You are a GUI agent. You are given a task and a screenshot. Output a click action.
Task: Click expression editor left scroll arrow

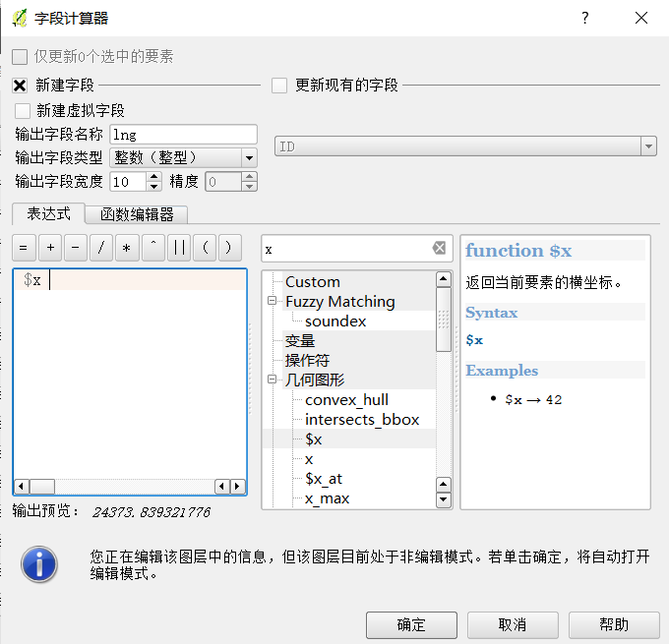click(21, 487)
